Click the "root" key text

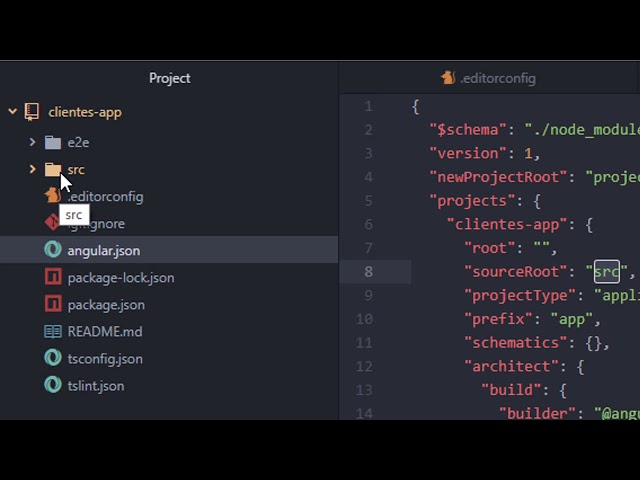[x=489, y=248]
